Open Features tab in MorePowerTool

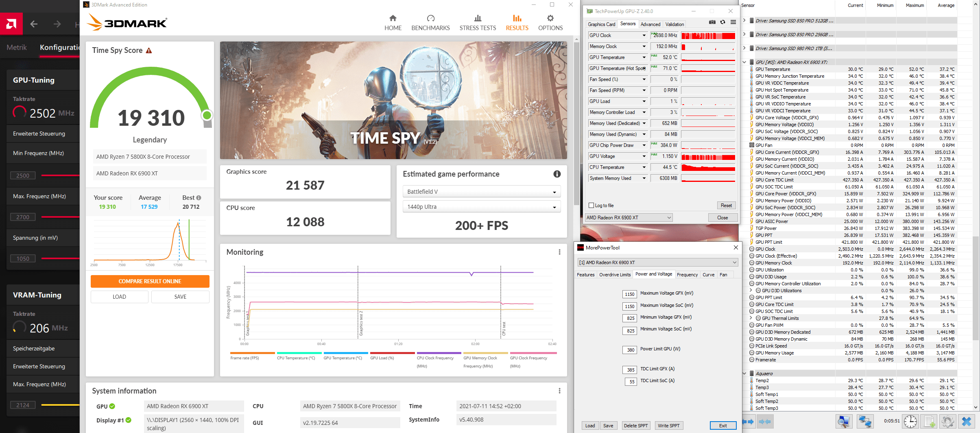[585, 275]
